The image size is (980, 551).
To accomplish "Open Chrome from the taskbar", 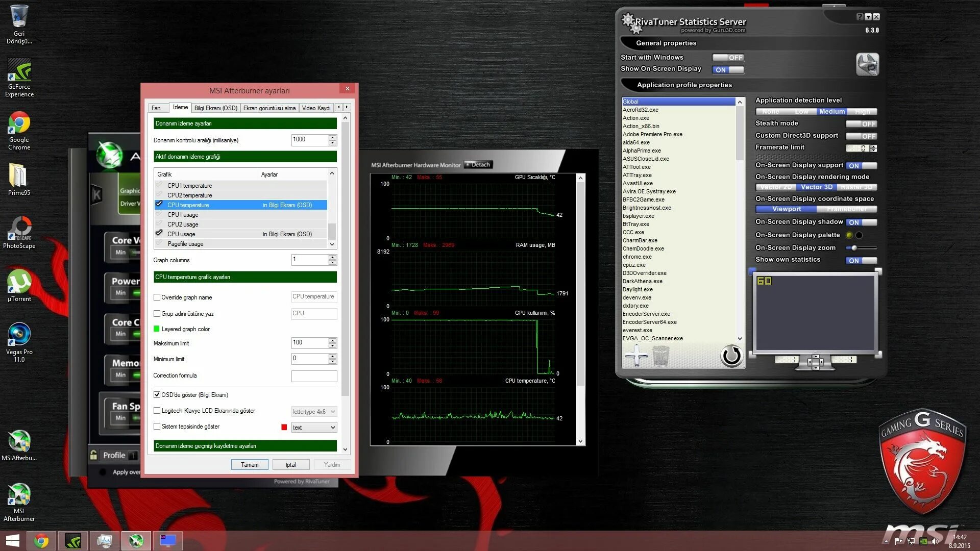I will click(41, 541).
